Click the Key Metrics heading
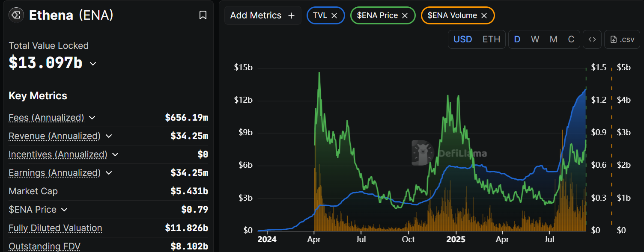 [x=38, y=96]
